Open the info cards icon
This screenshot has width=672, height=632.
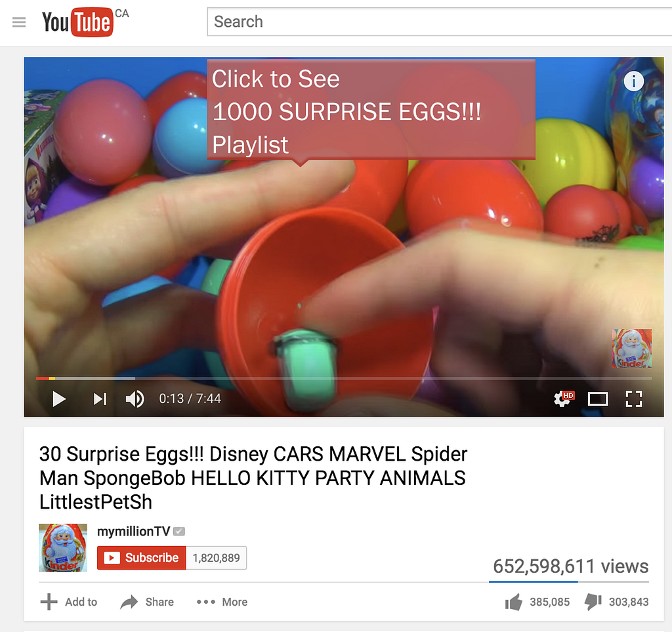pos(633,81)
